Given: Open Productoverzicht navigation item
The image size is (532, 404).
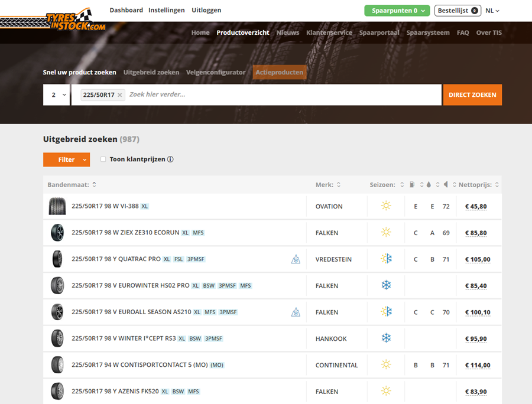Looking at the screenshot, I should 243,32.
